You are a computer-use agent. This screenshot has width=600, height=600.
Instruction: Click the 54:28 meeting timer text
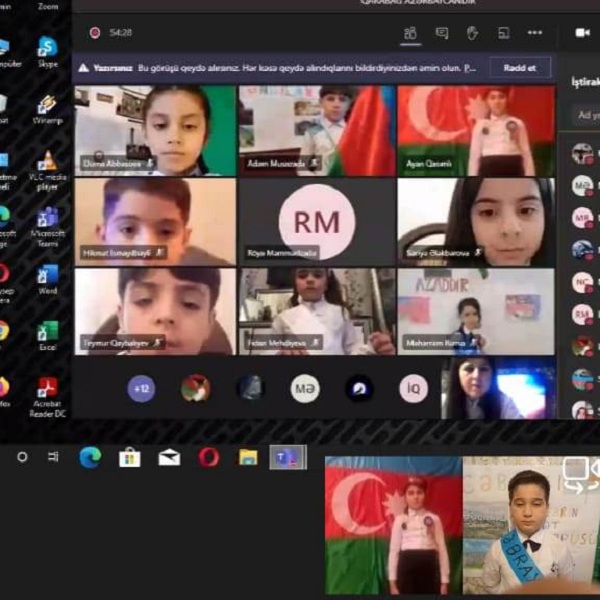point(121,33)
